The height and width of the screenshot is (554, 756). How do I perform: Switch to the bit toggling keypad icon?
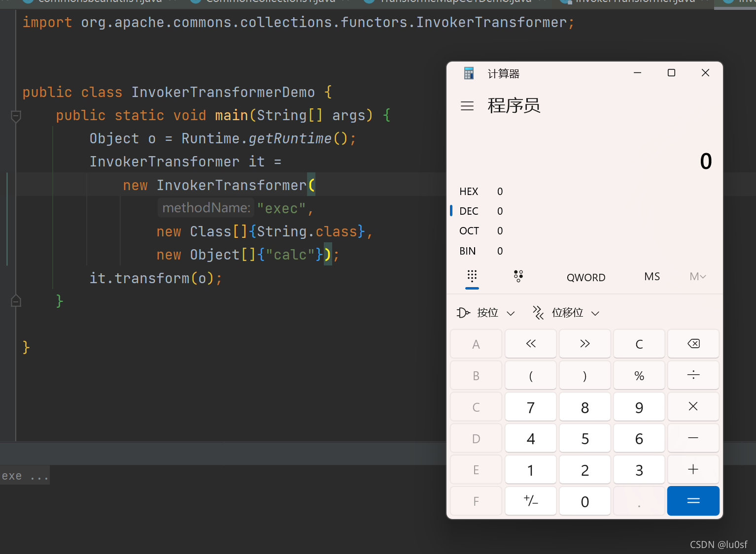click(x=518, y=276)
